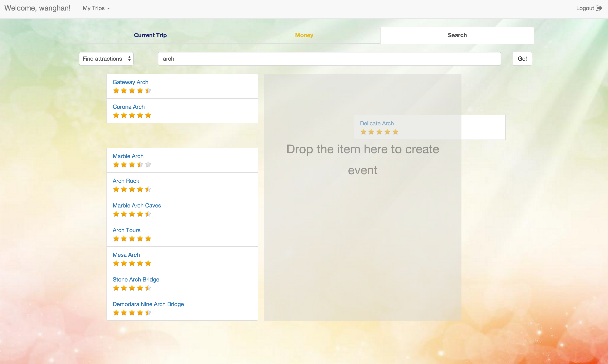Open the Mesa Arch link
Image resolution: width=608 pixels, height=364 pixels.
click(126, 255)
